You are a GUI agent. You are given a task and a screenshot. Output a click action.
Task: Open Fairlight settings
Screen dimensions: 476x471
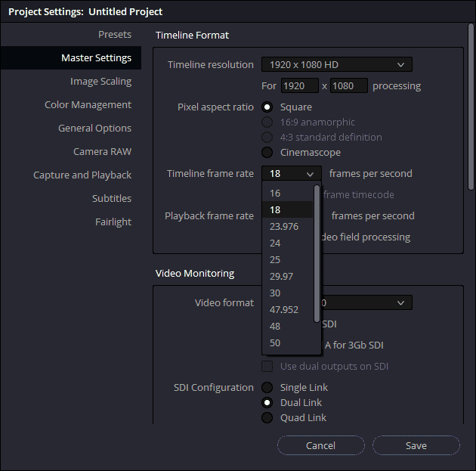(113, 222)
